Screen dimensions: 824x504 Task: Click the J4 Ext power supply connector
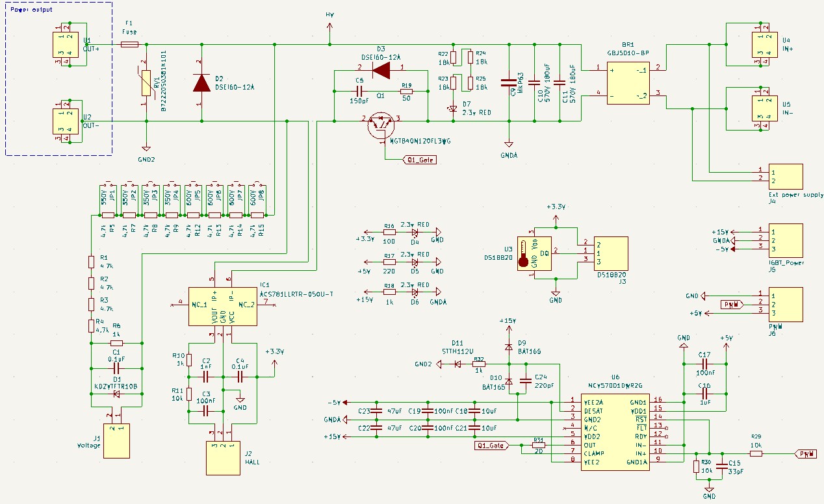pyautogui.click(x=784, y=175)
